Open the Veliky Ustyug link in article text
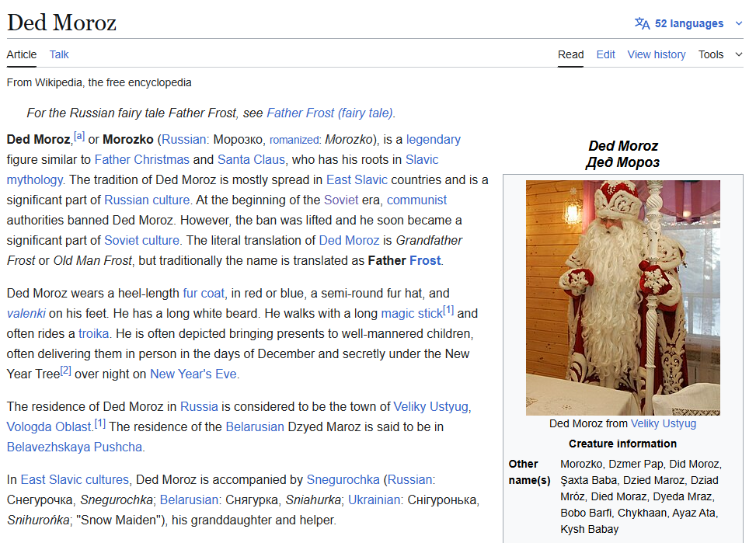Viewport: 756px width, 543px height. click(x=430, y=406)
